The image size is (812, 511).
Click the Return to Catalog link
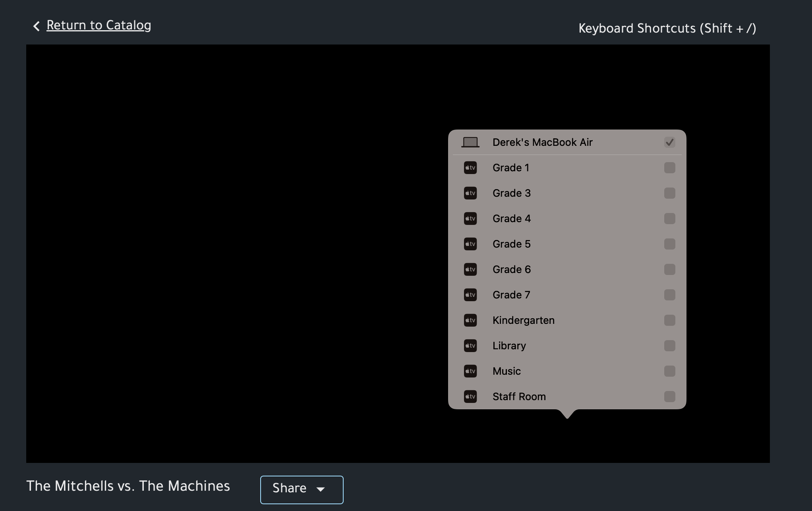pyautogui.click(x=99, y=25)
